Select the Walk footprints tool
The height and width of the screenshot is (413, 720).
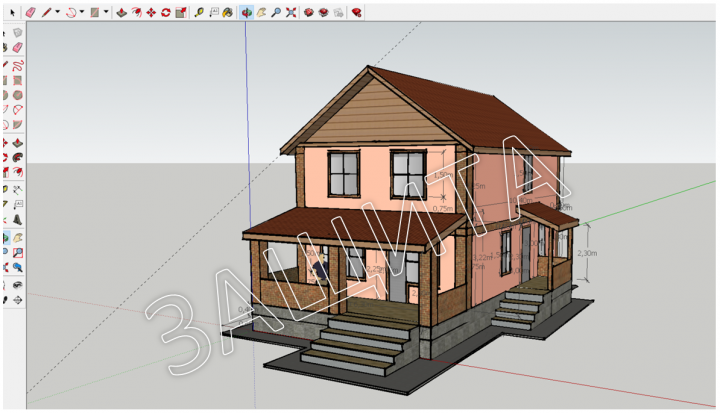(6, 300)
